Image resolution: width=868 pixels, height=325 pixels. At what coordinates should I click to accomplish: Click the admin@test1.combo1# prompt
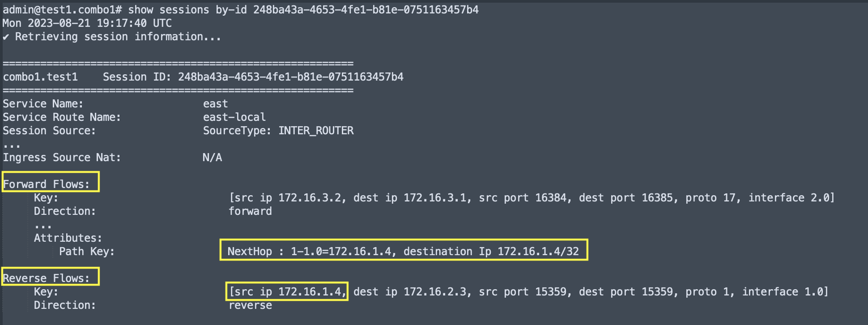pos(62,10)
